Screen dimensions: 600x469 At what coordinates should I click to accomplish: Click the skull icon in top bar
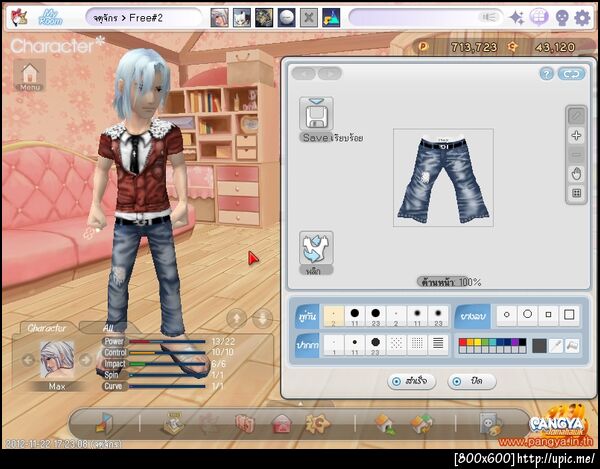click(562, 18)
